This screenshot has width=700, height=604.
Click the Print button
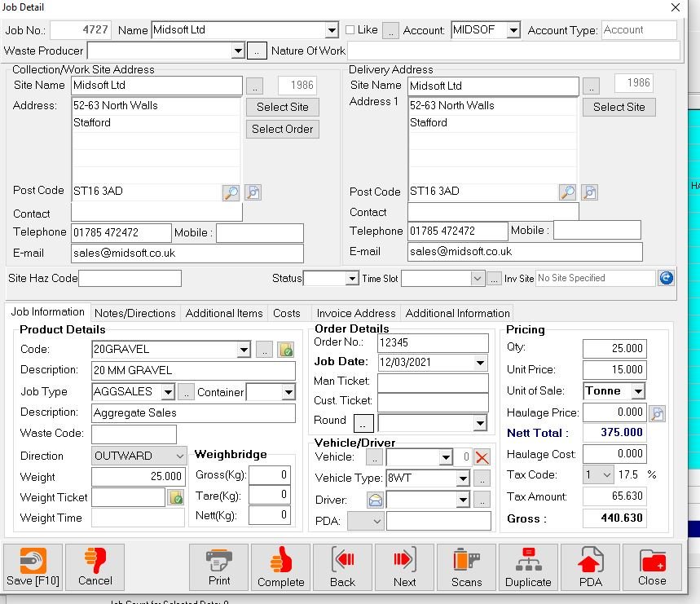[218, 567]
